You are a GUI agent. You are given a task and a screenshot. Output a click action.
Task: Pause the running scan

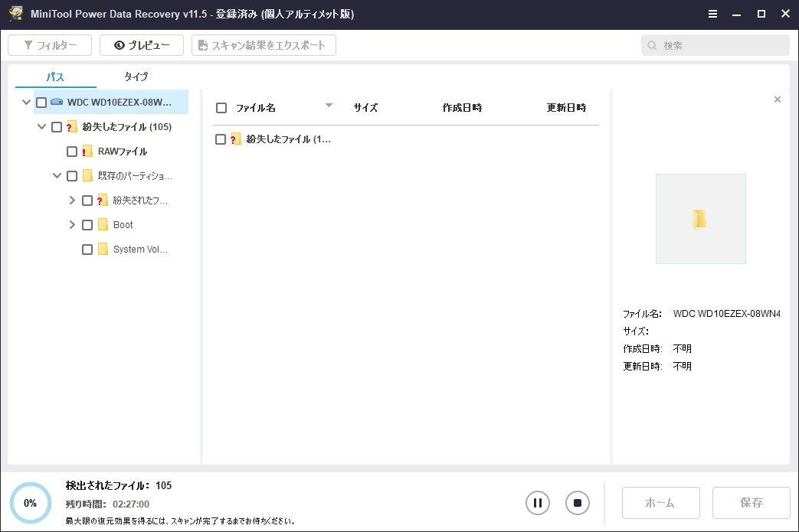pos(538,503)
